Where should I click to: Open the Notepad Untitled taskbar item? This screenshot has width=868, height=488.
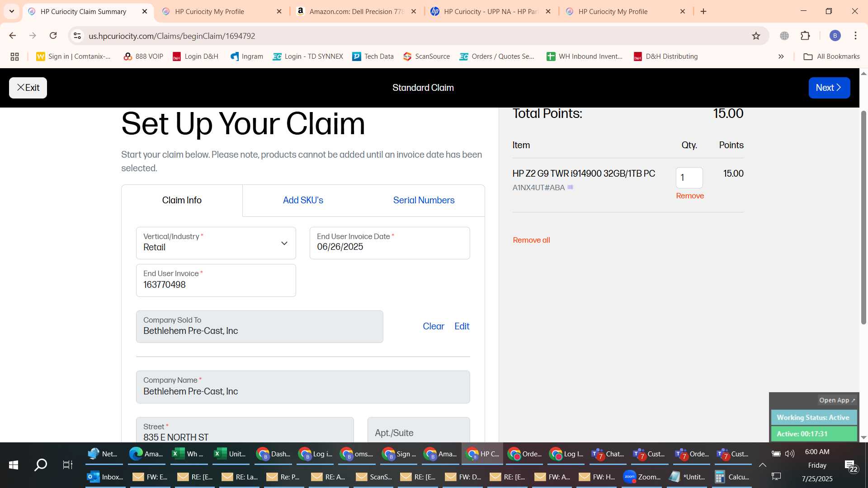tap(687, 477)
